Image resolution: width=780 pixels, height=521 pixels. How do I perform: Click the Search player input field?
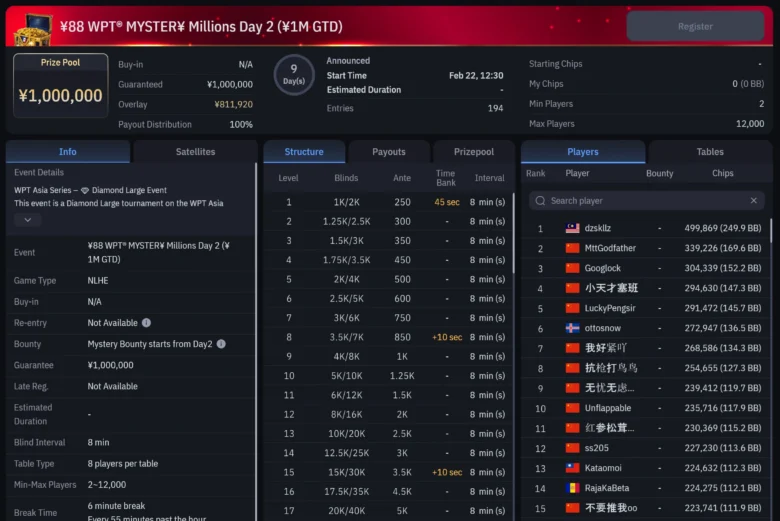647,201
